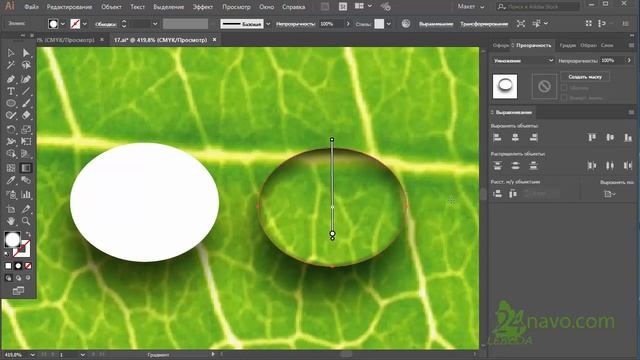Select the Symbol Sprayer tool
Viewport: 640px width, 360px height.
tap(11, 195)
